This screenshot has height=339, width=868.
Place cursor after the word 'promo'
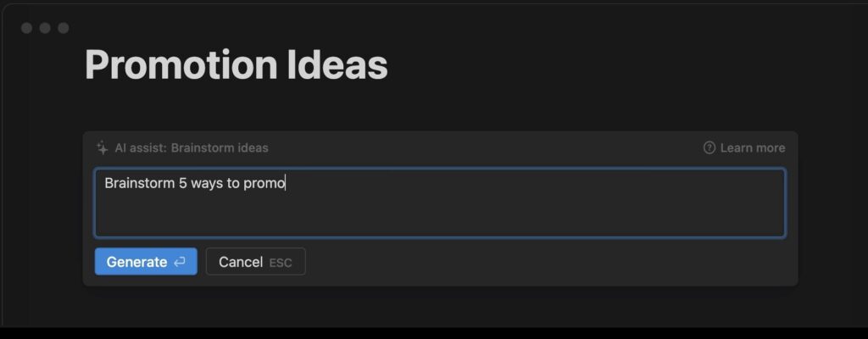[x=286, y=183]
